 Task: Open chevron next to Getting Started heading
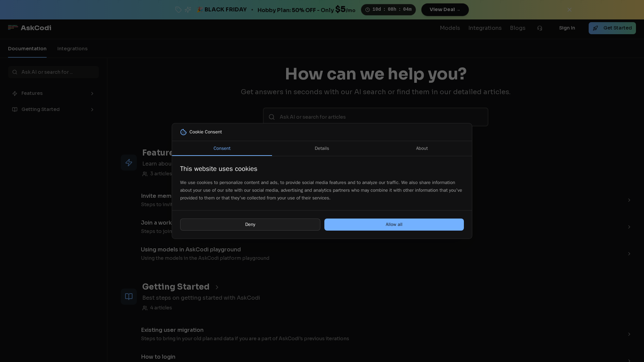[x=217, y=287]
